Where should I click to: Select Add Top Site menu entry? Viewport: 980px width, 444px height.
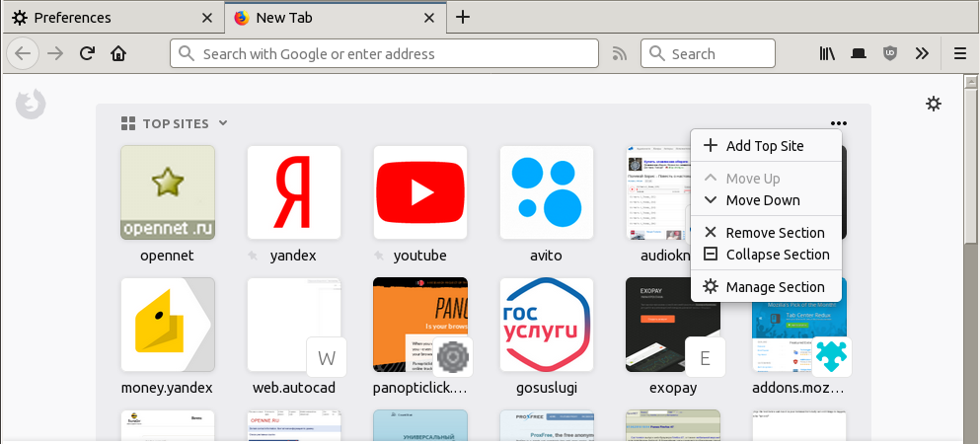(765, 146)
